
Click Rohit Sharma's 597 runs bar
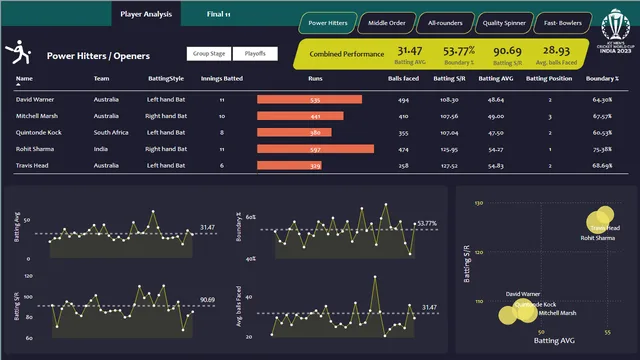(316, 149)
